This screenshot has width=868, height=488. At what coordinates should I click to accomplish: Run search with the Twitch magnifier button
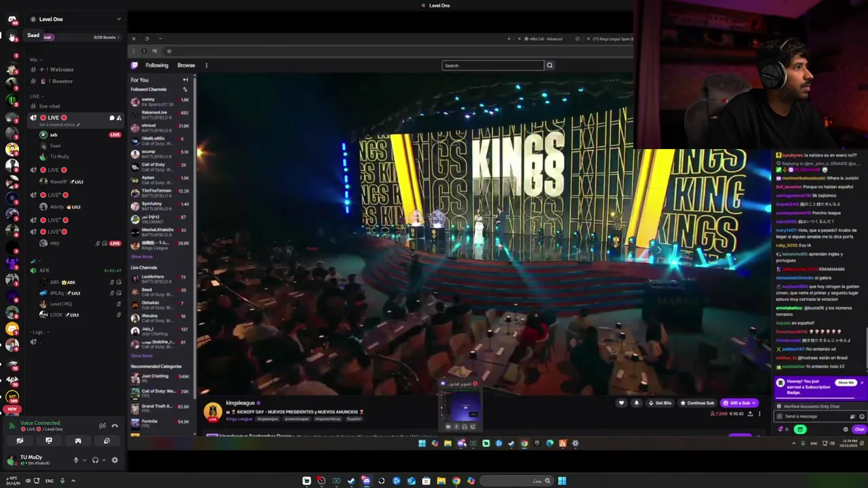550,65
